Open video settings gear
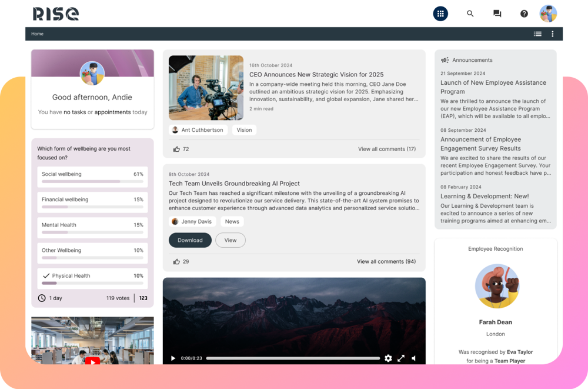Screen dimensions: 588x389 [388, 358]
